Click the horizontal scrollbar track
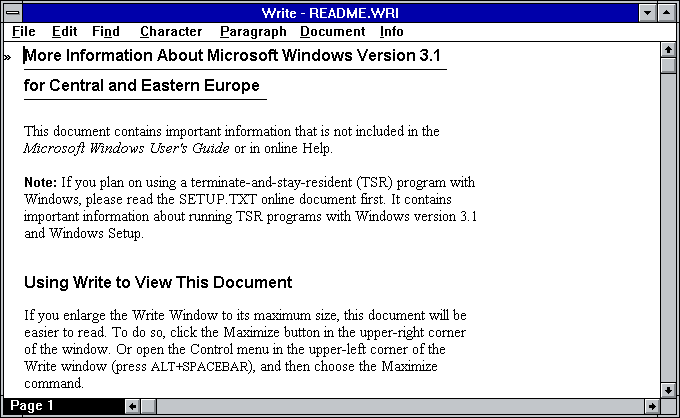Image resolution: width=680 pixels, height=418 pixels. pos(400,406)
